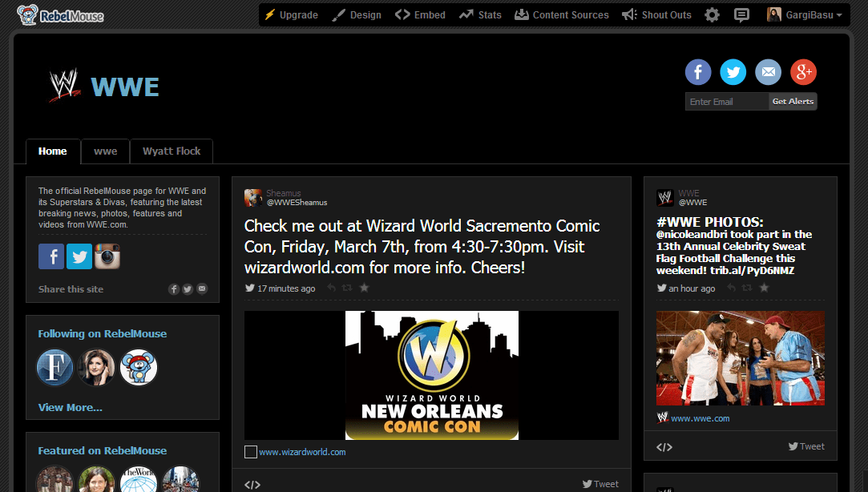Click View More... link
868x492 pixels.
click(71, 407)
